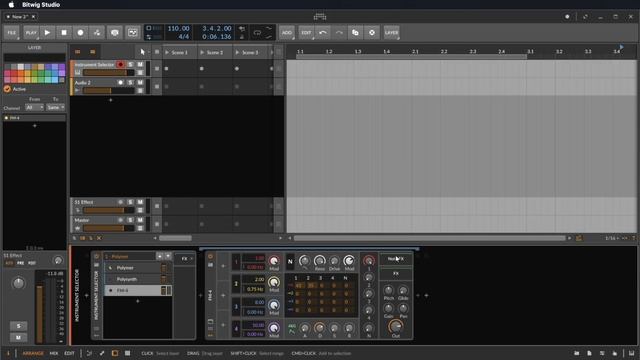This screenshot has height=360, width=640.
Task: Open the PLAY menu button
Action: pos(31,33)
